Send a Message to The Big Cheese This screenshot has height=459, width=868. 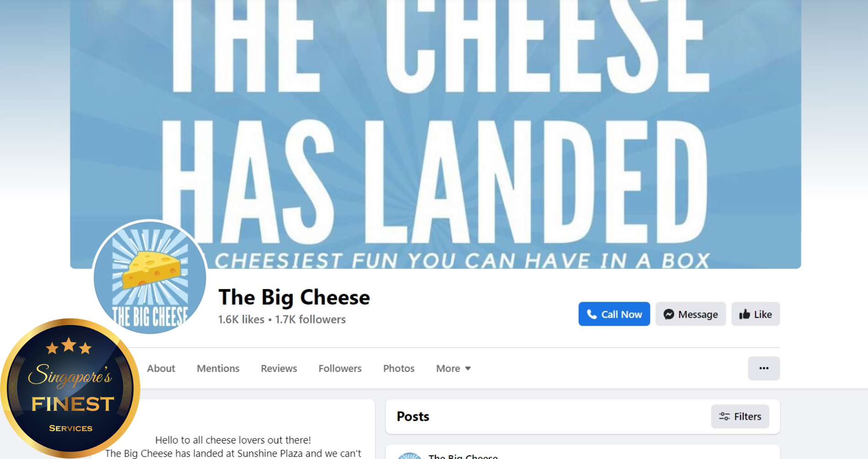[691, 314]
